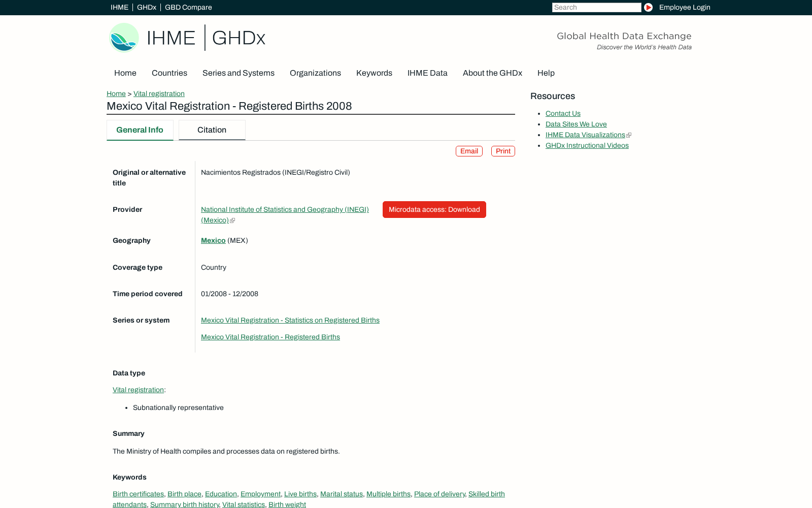Open GBD Compare in top bar
The height and width of the screenshot is (508, 812).
(188, 7)
